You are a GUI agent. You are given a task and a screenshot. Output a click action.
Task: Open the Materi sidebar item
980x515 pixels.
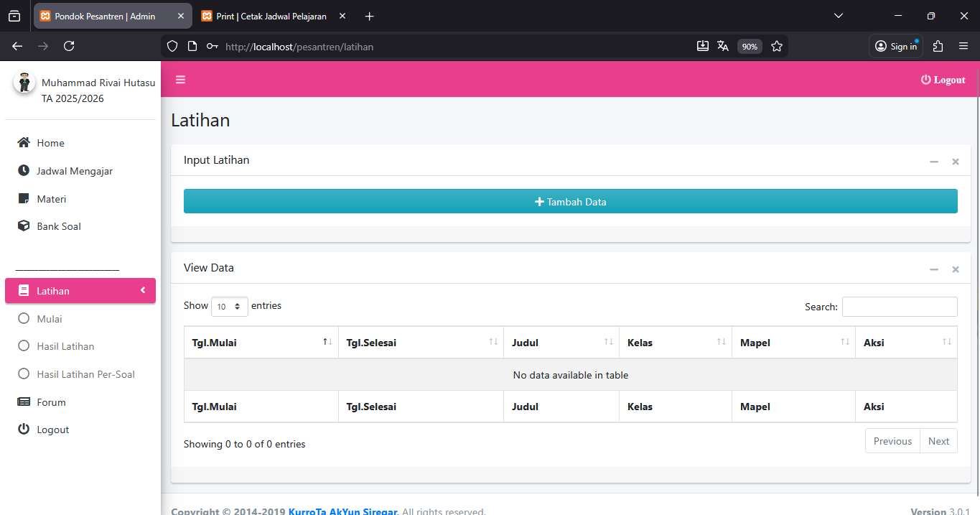point(51,199)
